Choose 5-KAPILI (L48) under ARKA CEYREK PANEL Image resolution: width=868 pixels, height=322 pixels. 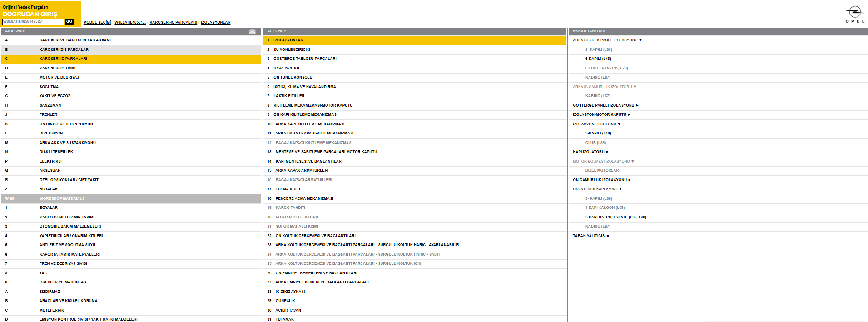pyautogui.click(x=598, y=59)
